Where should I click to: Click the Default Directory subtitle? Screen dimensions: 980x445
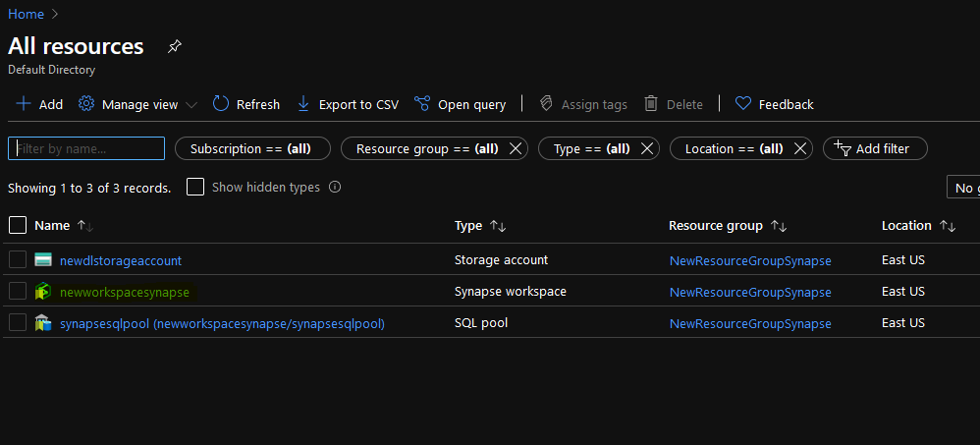click(x=51, y=70)
